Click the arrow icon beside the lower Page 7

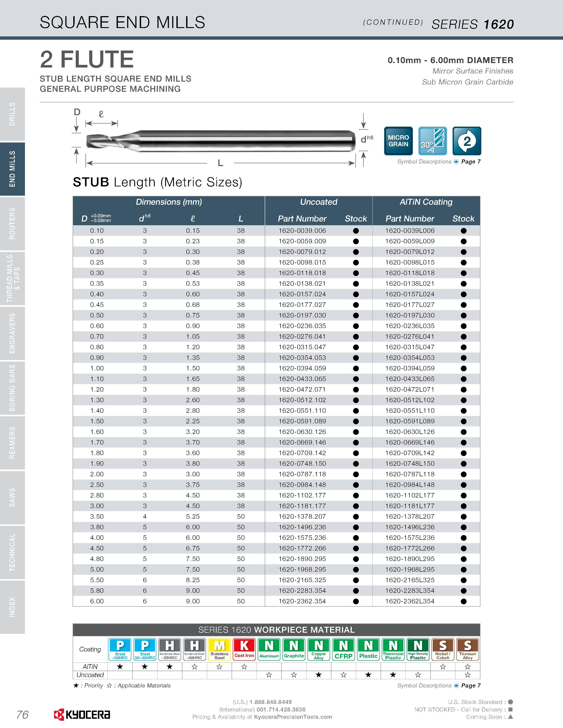pyautogui.click(x=456, y=686)
